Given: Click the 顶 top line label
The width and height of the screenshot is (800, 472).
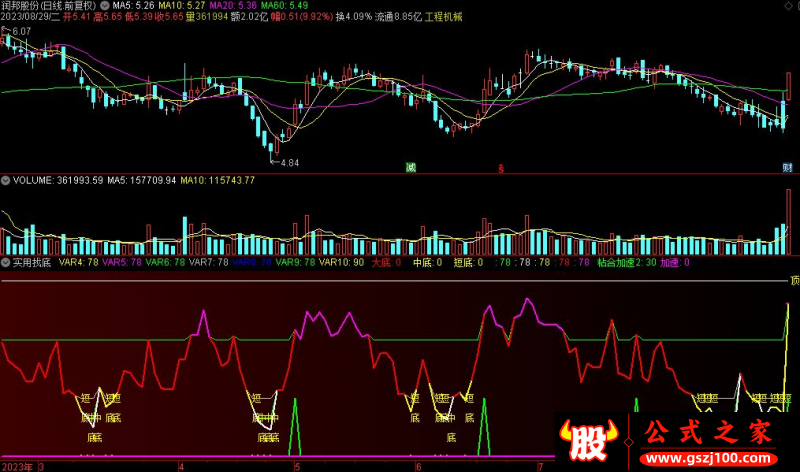Looking at the screenshot, I should pos(794,281).
